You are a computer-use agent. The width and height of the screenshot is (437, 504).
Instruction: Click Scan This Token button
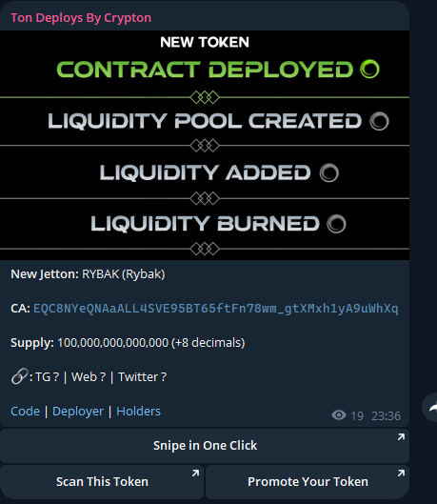coord(102,482)
